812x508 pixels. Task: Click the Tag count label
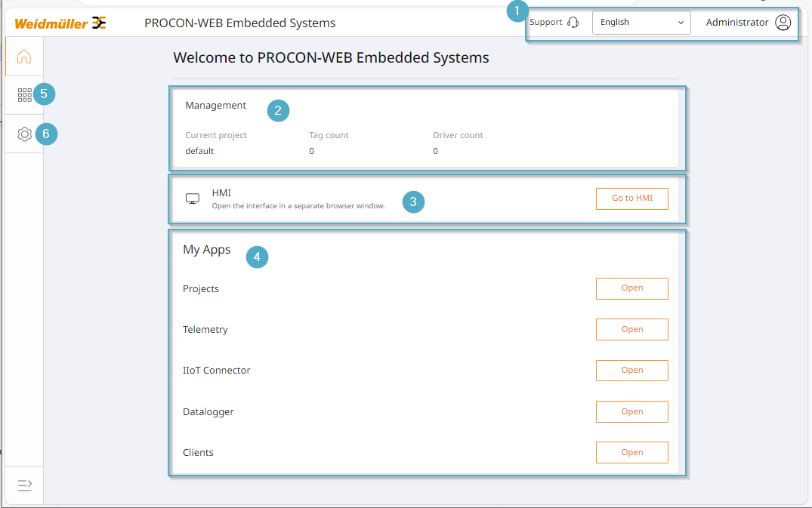pyautogui.click(x=329, y=136)
